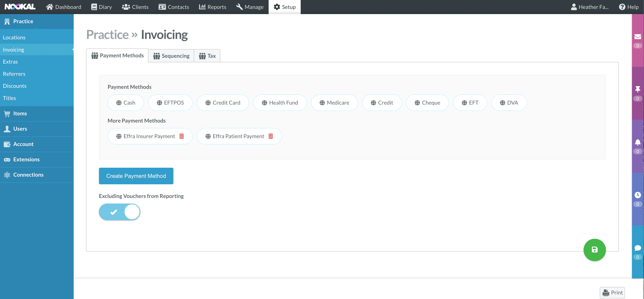The width and height of the screenshot is (644, 299).
Task: Click the green save button
Action: (595, 250)
